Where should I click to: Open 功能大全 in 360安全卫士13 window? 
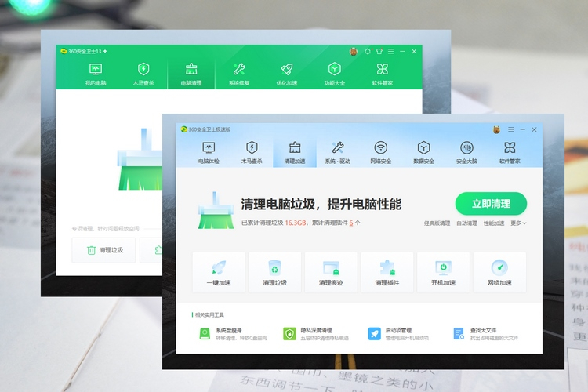tap(335, 74)
